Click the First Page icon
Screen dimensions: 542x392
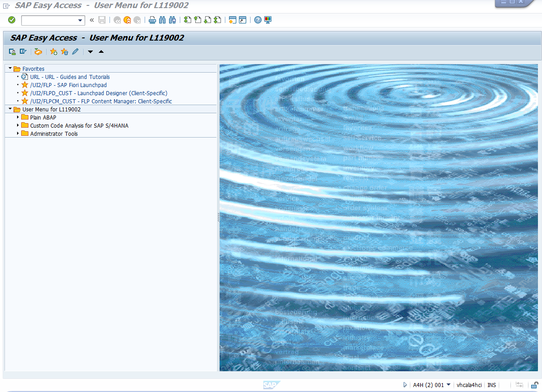[x=188, y=20]
